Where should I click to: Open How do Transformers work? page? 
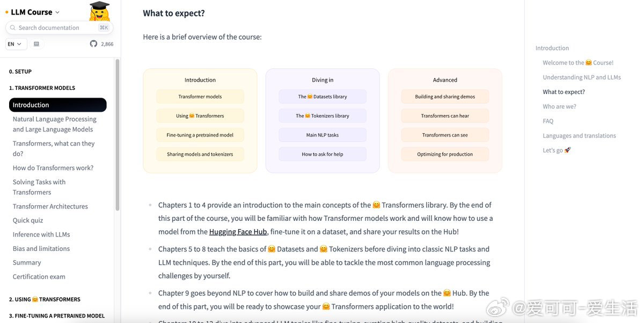tap(53, 168)
